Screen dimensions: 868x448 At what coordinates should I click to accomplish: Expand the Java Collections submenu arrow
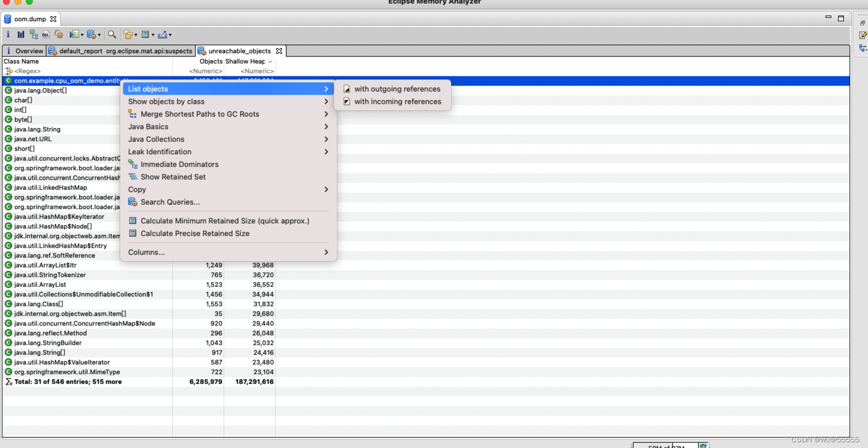pos(326,139)
